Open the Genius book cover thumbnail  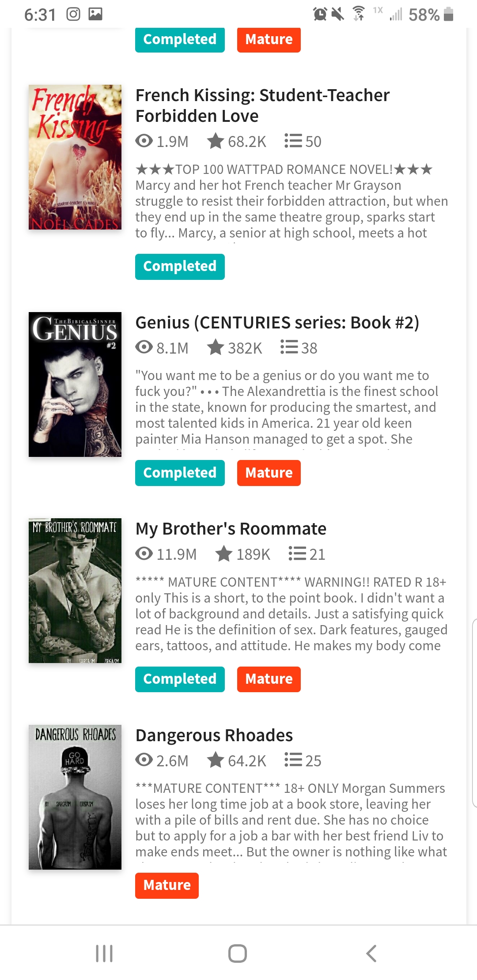pyautogui.click(x=75, y=384)
